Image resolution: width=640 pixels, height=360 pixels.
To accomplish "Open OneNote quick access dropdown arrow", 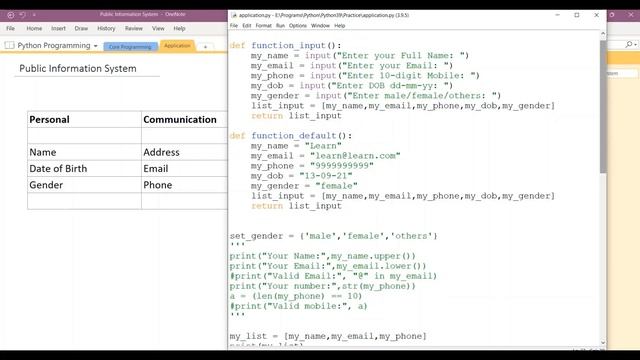I will coord(34,15).
